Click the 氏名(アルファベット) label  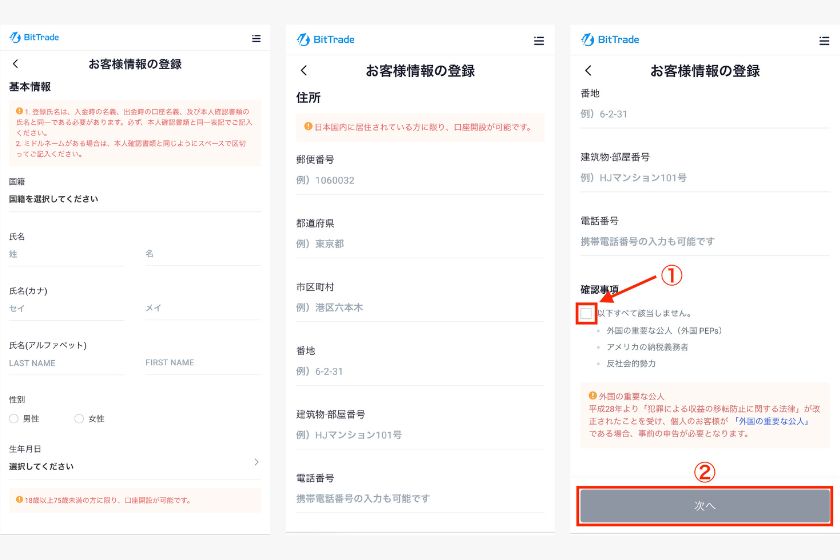[x=48, y=345]
